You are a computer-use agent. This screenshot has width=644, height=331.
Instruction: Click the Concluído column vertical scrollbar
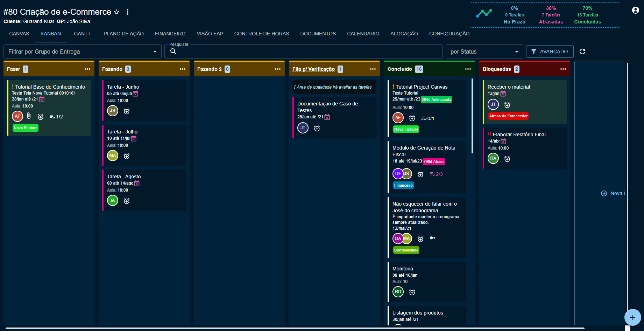point(472,116)
